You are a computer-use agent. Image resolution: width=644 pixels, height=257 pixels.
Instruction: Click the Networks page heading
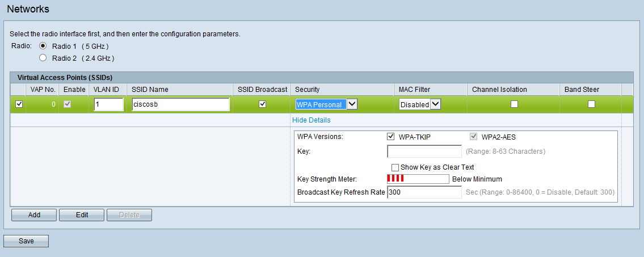click(x=28, y=8)
